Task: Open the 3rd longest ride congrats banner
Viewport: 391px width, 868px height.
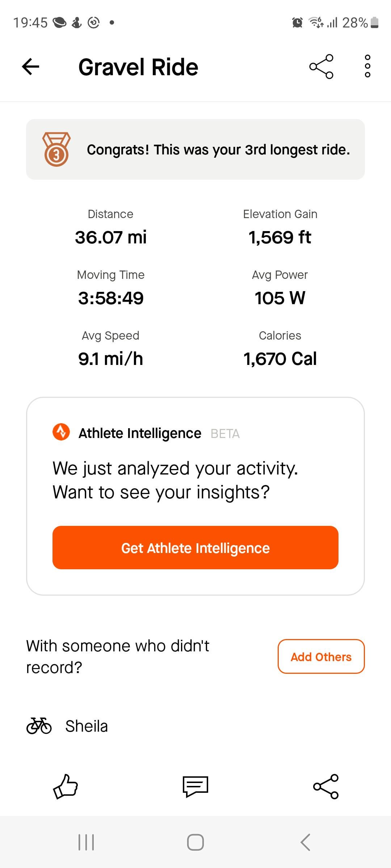Action: pos(195,149)
